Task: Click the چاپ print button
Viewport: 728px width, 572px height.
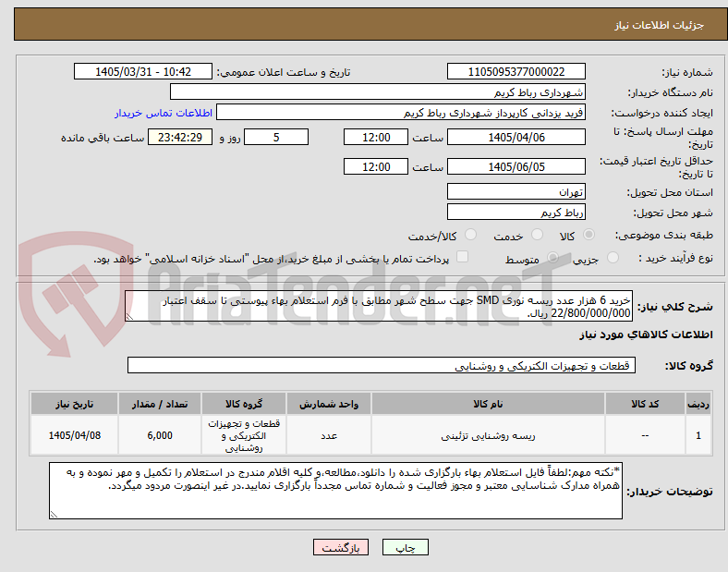Action: [406, 547]
